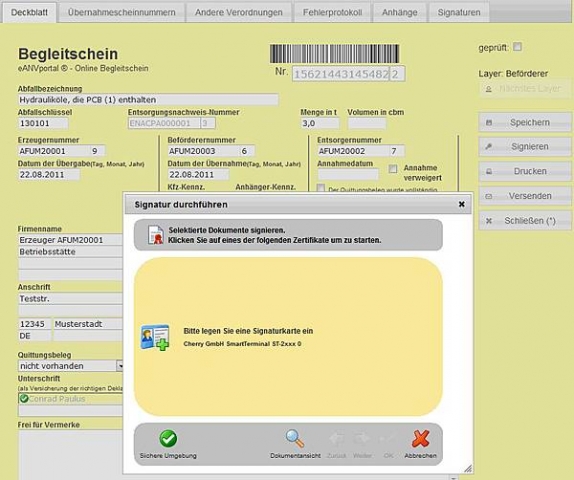Click the Abfallbezeichnung input field

(148, 100)
